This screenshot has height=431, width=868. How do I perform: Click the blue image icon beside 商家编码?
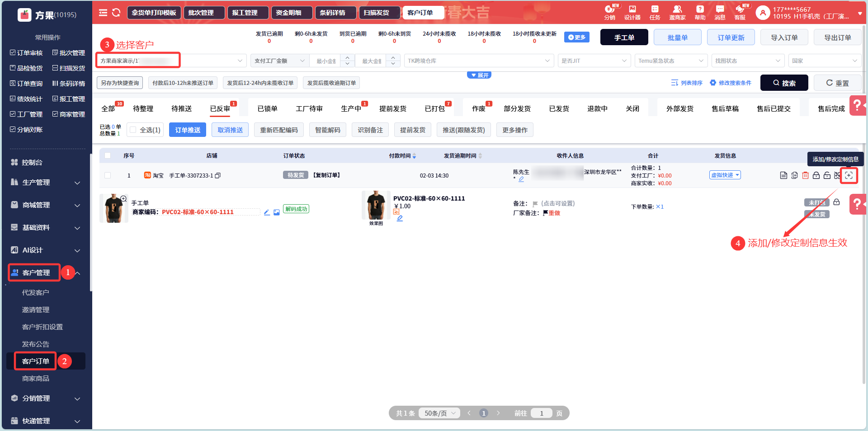(277, 212)
